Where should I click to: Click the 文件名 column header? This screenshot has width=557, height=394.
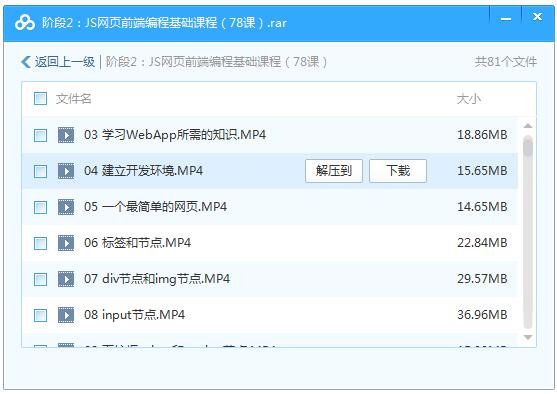click(x=74, y=99)
